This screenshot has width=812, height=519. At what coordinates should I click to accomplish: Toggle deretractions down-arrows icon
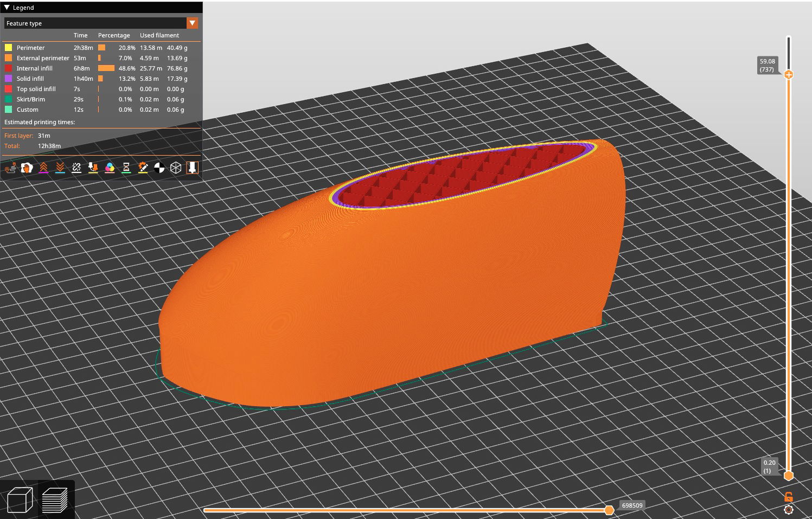point(60,168)
